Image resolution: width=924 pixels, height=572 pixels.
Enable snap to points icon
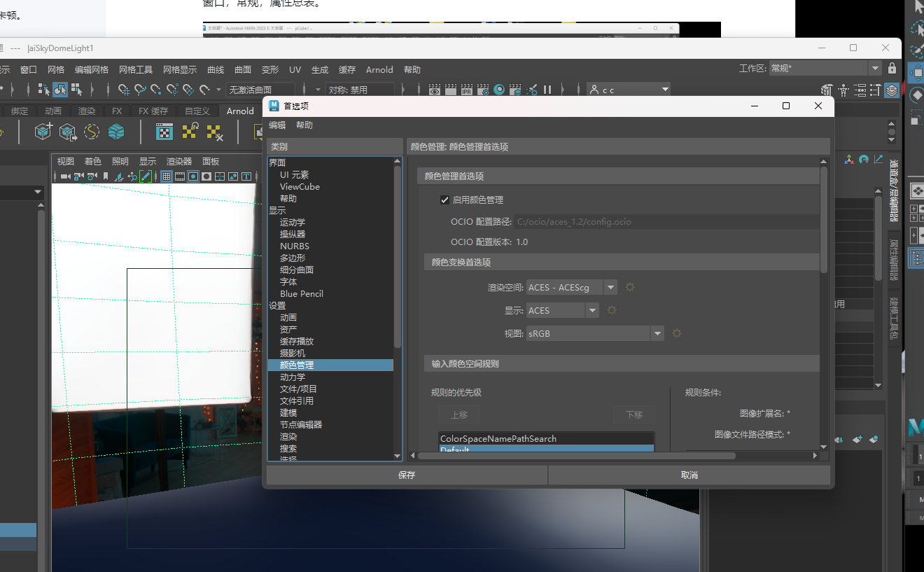[x=155, y=90]
